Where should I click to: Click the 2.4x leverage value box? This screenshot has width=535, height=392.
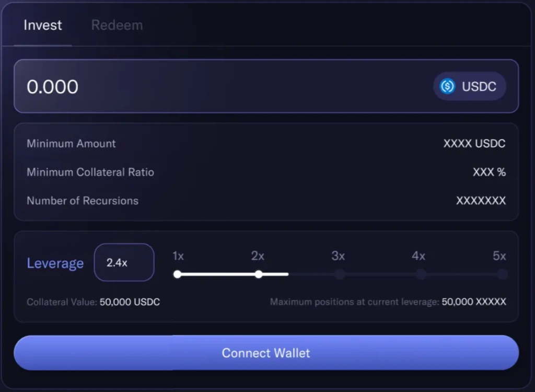tap(124, 262)
